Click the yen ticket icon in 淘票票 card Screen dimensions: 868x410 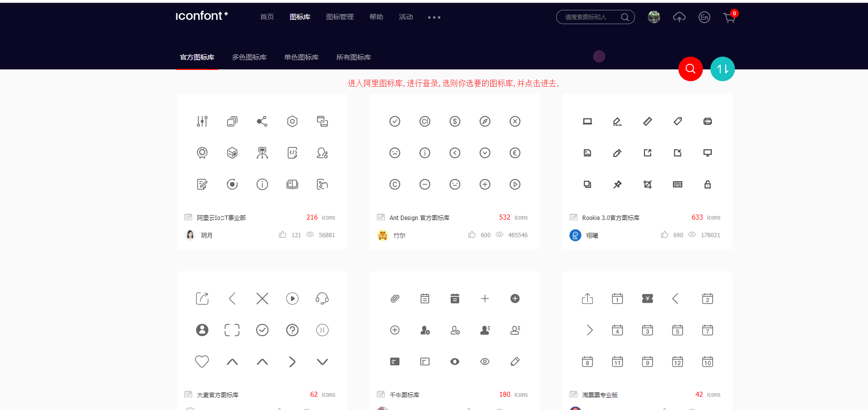click(647, 298)
